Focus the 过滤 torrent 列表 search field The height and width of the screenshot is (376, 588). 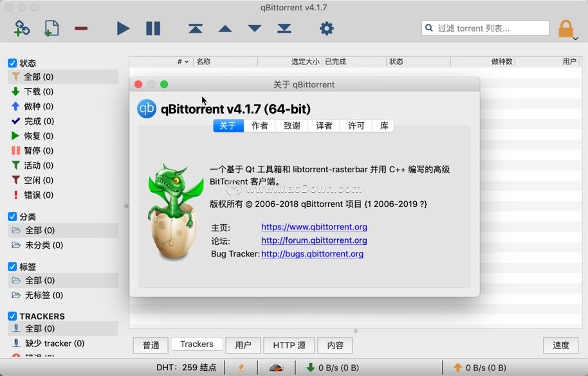(x=486, y=28)
